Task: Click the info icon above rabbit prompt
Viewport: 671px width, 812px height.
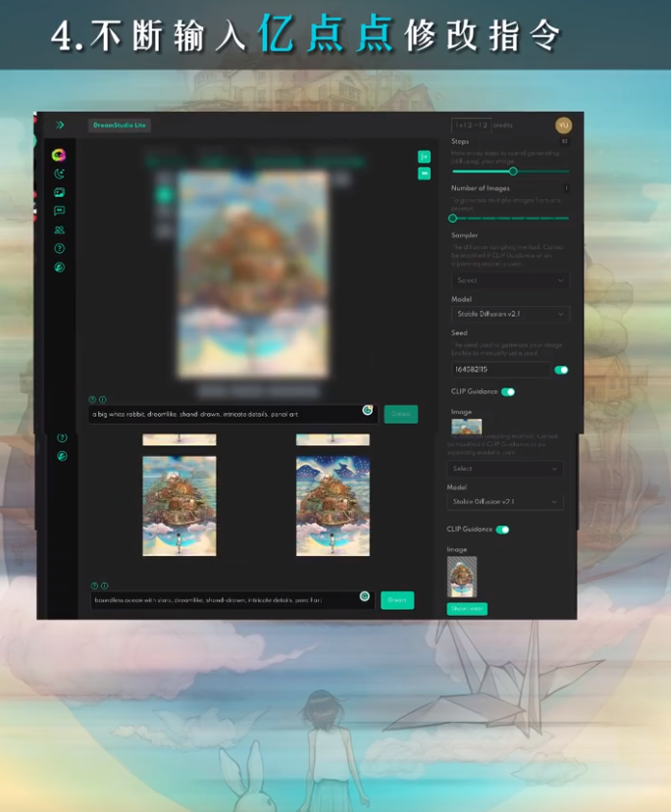Action: [x=103, y=399]
